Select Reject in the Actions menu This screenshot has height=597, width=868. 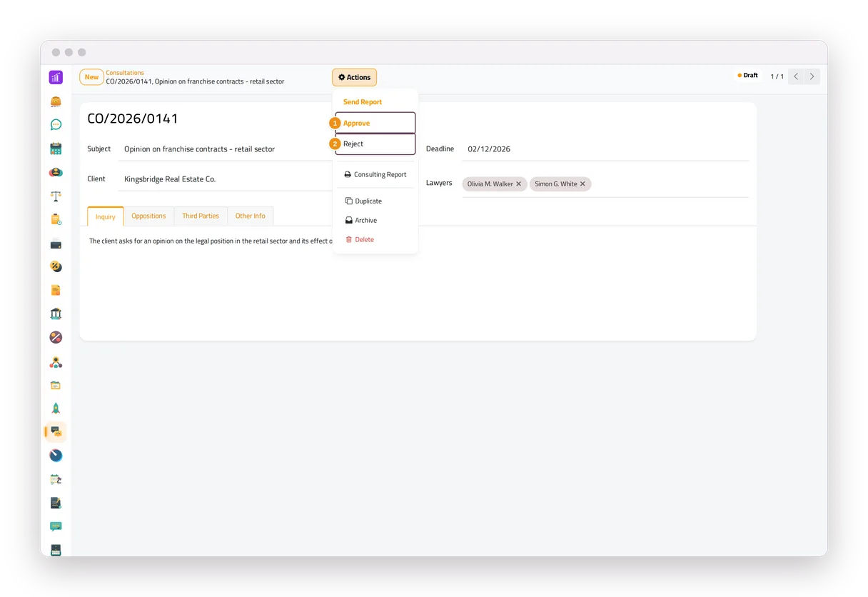375,144
